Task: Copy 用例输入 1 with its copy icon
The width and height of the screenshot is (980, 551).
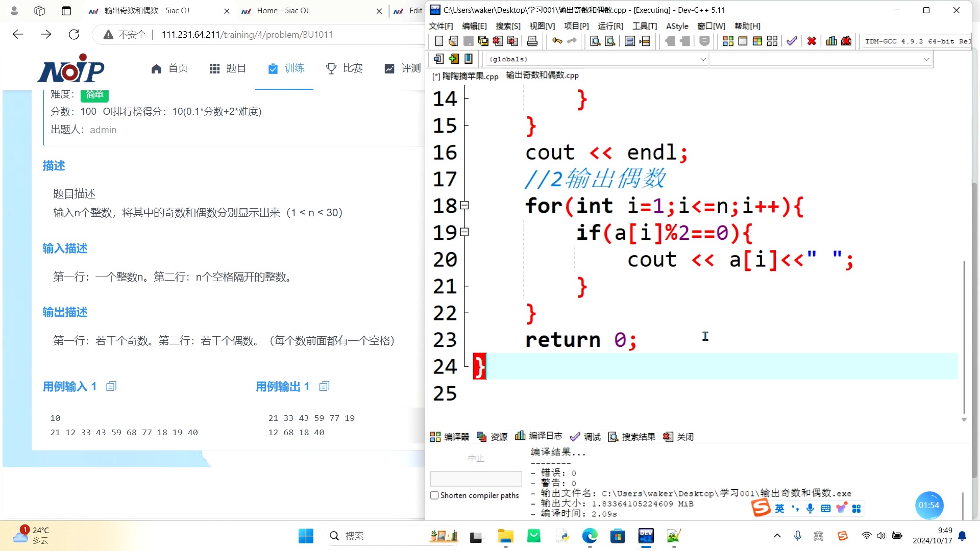Action: 111,386
